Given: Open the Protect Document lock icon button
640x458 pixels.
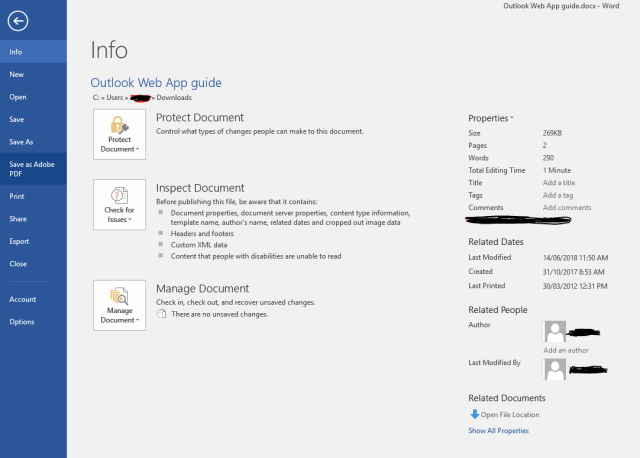Looking at the screenshot, I should 120,135.
